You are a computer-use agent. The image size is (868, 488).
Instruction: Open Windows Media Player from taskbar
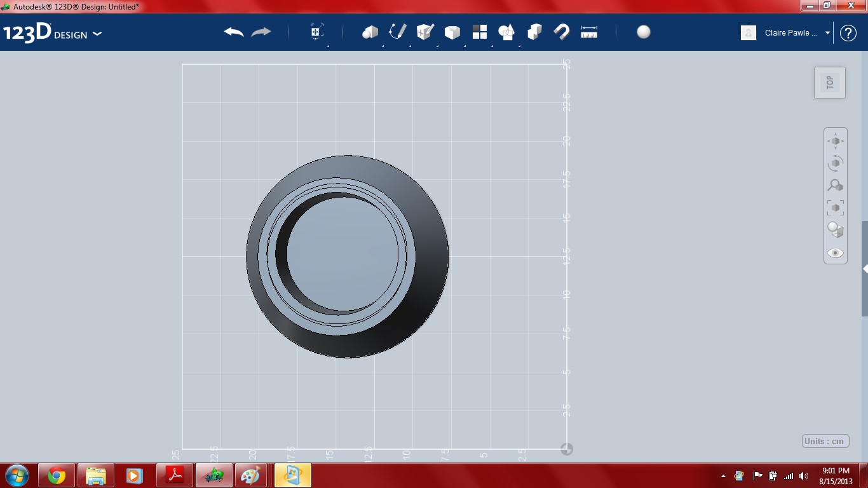pyautogui.click(x=134, y=475)
